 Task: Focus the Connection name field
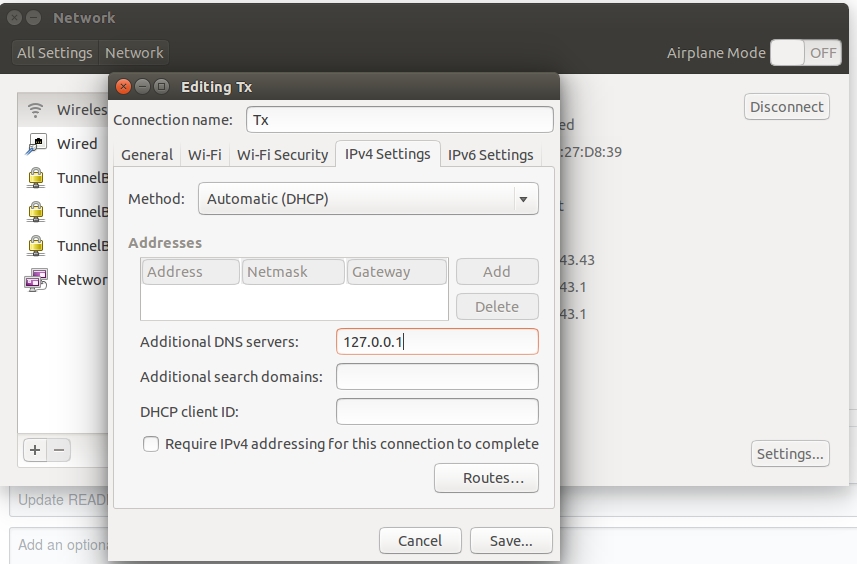pos(400,120)
